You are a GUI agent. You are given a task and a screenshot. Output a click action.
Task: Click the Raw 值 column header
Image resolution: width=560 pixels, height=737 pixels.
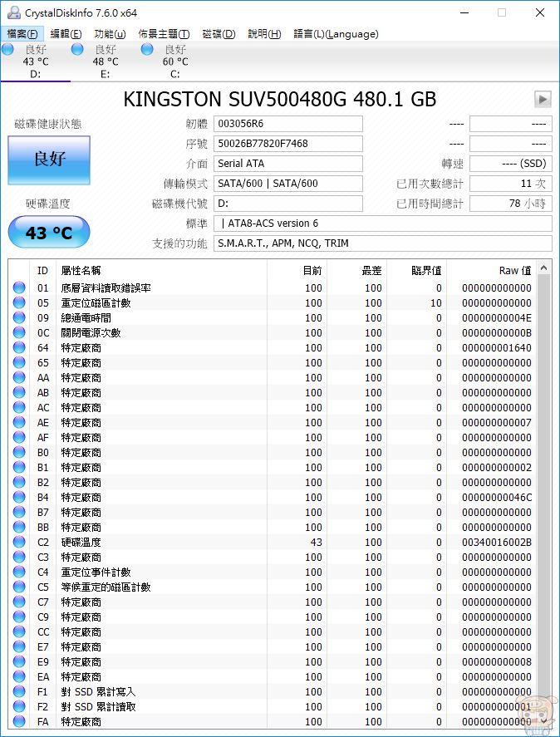pyautogui.click(x=492, y=271)
